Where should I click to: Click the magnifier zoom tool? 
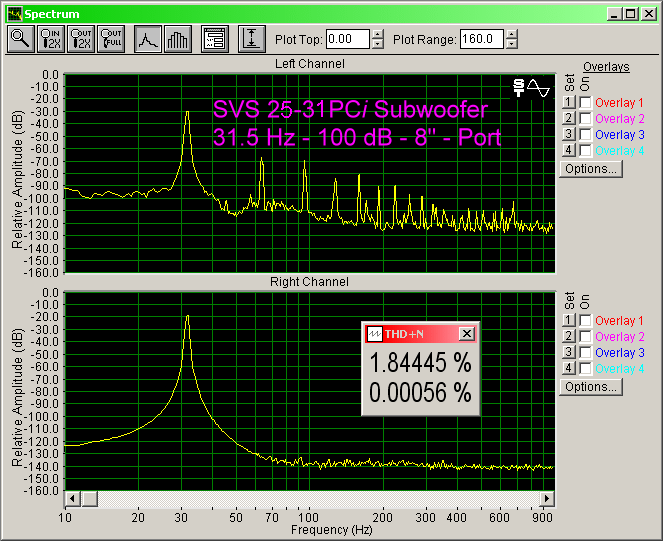(x=20, y=39)
